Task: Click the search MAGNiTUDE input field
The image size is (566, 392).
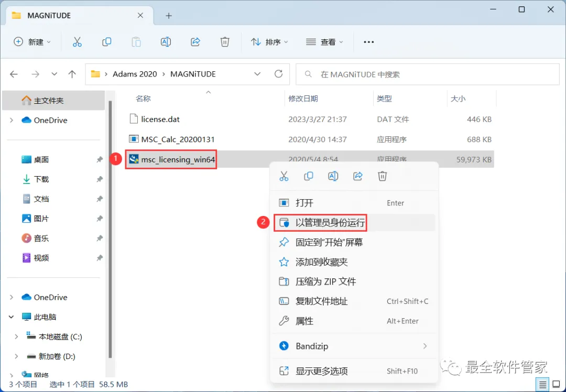Action: point(428,74)
